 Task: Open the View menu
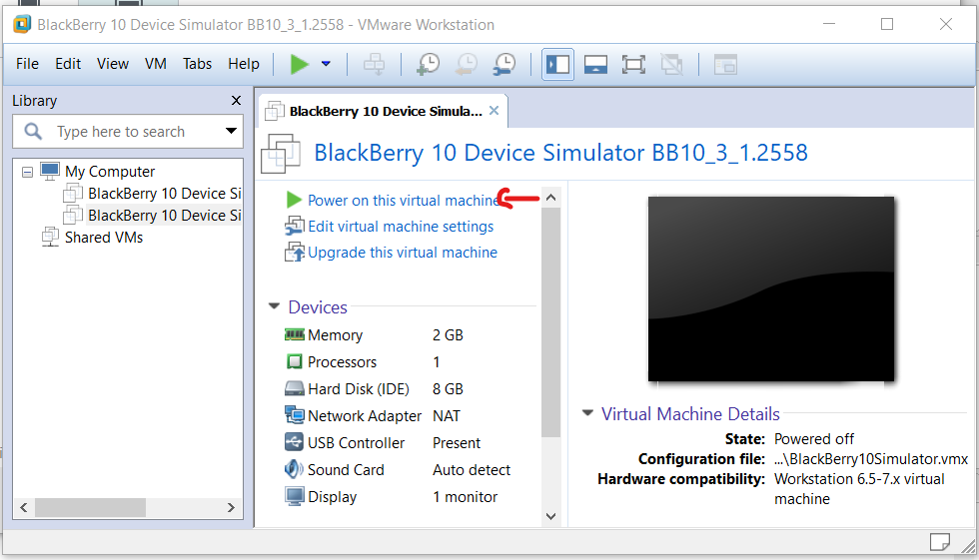coord(112,64)
